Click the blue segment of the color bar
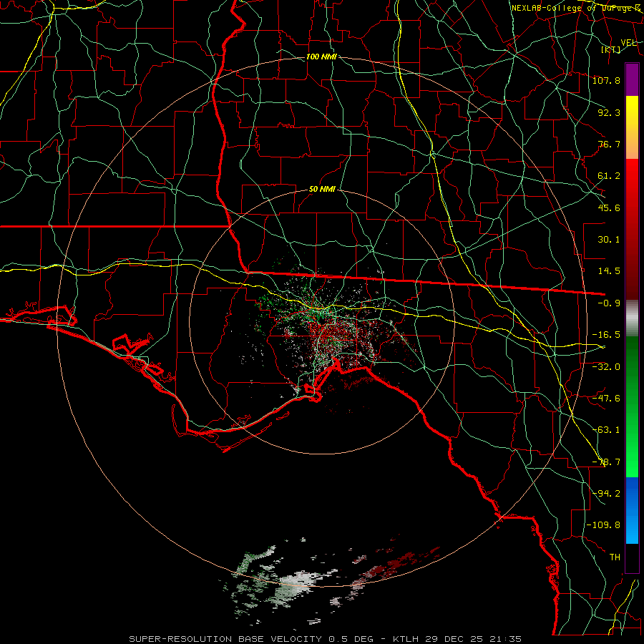Viewport: 644px width, 644px height. point(632,510)
